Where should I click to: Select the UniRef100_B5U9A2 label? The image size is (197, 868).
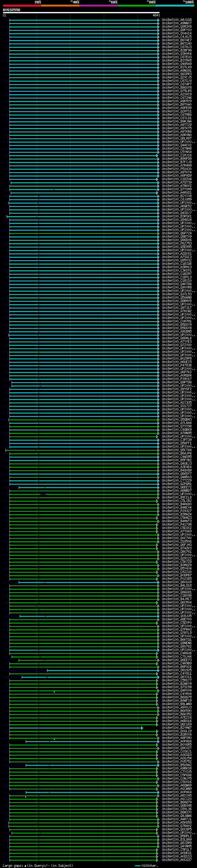[177, 765]
